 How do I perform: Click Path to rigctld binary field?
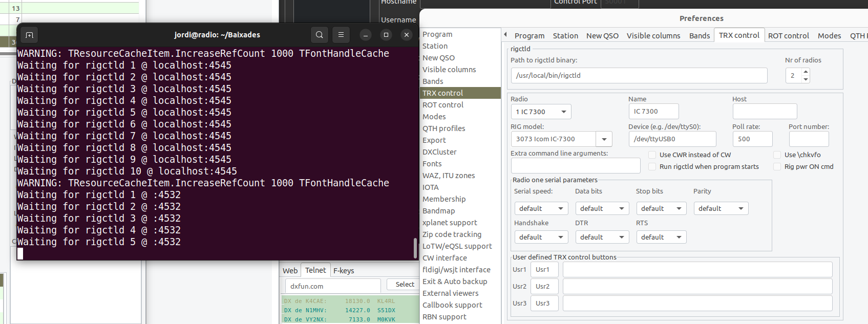click(639, 75)
